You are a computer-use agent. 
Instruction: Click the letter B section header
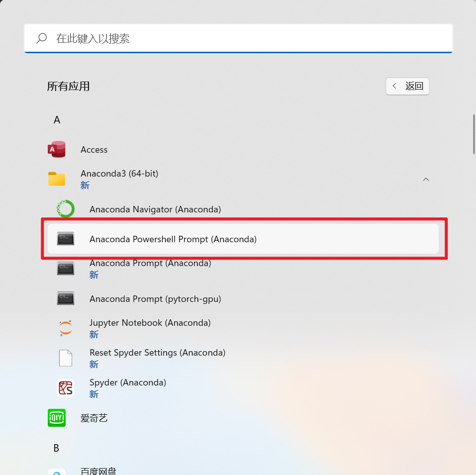coord(56,448)
